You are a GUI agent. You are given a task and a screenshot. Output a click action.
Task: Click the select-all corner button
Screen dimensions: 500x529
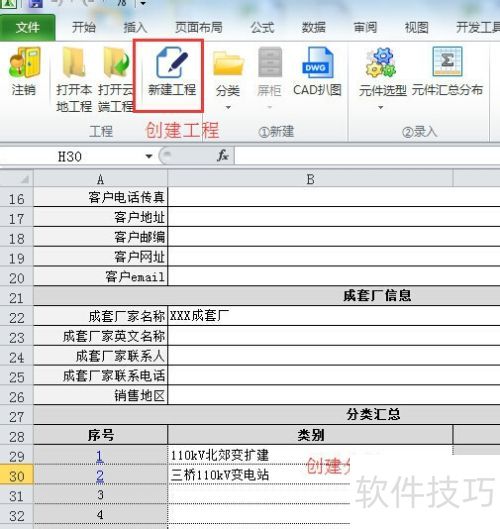[17, 178]
